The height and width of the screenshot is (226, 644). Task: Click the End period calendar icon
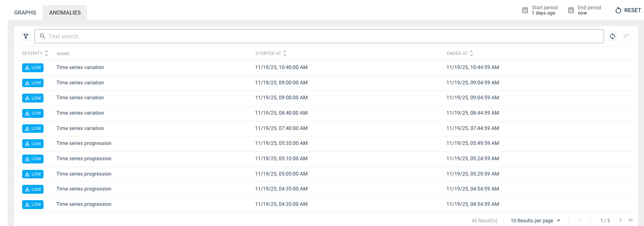(571, 10)
